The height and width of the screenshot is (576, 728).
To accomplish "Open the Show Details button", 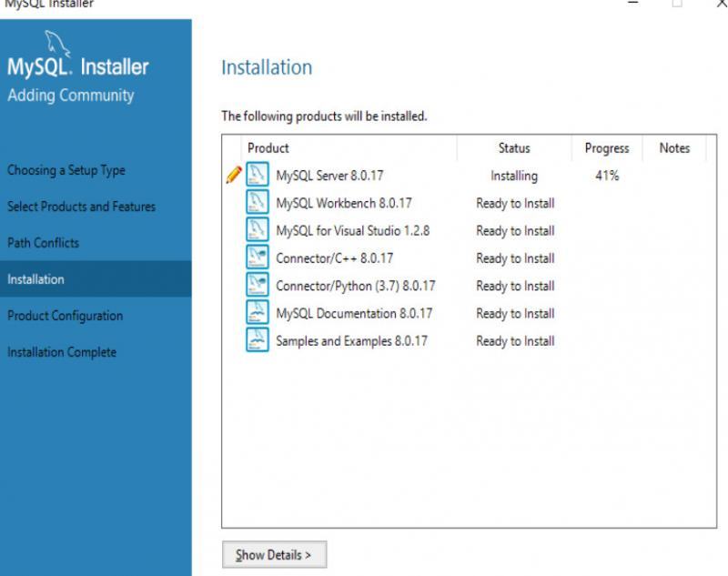I will click(275, 554).
